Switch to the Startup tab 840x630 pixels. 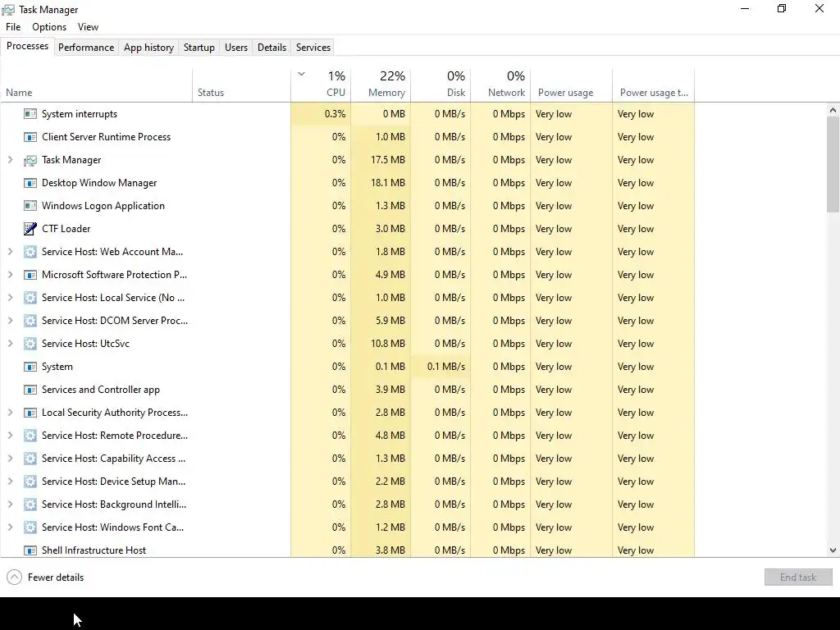click(x=199, y=47)
